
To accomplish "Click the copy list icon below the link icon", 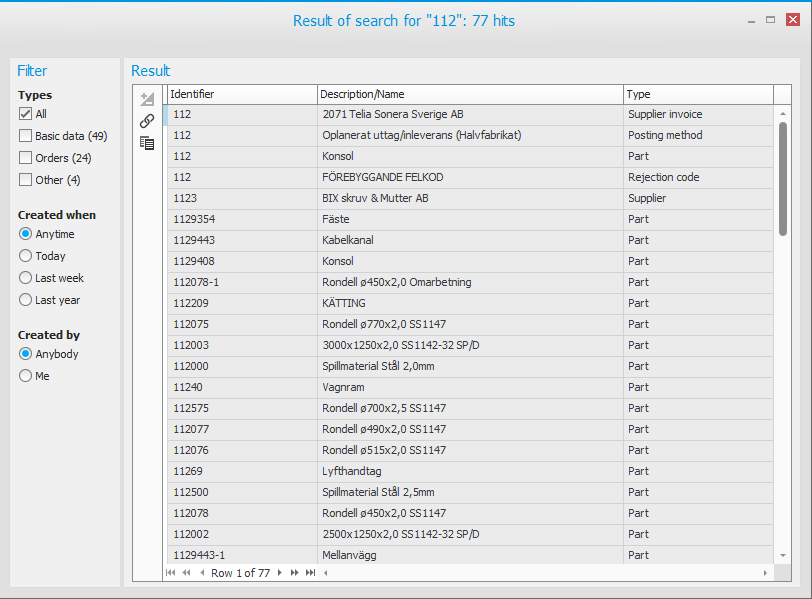I will click(147, 143).
